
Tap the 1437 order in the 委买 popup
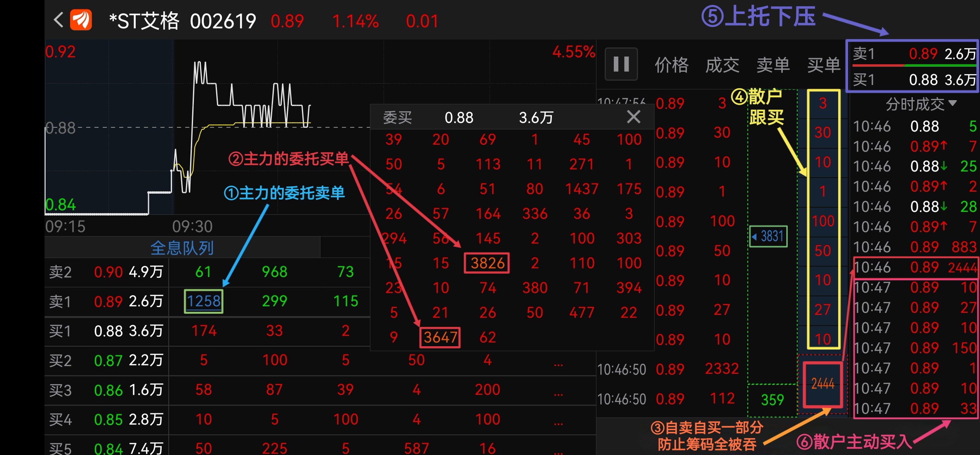point(582,189)
